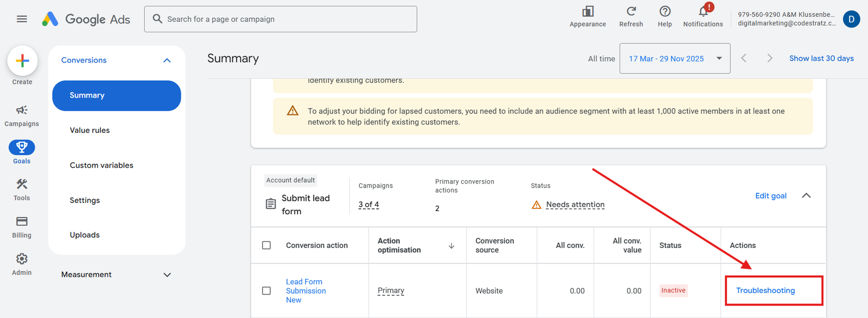Click Needs attention status text
This screenshot has height=318, width=868.
pos(575,205)
